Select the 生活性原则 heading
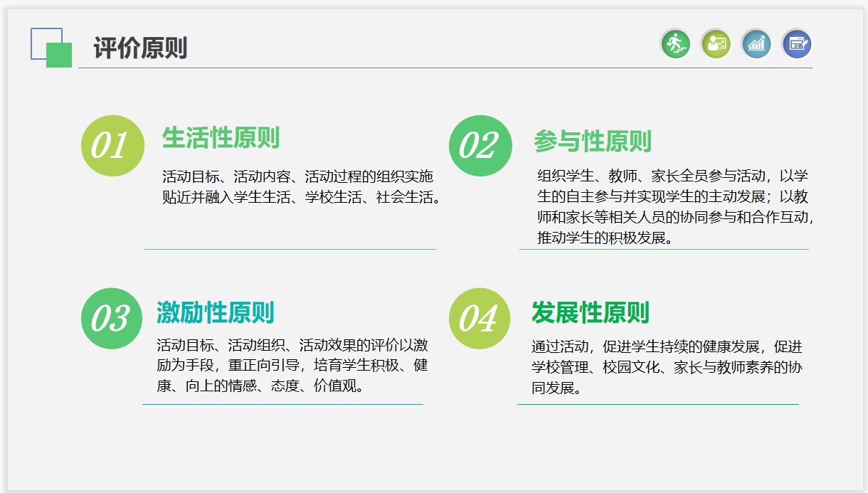Viewport: 868px width, 493px height. click(x=221, y=138)
